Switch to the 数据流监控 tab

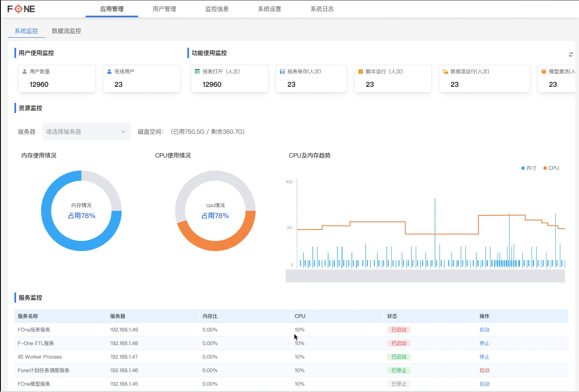tap(67, 31)
